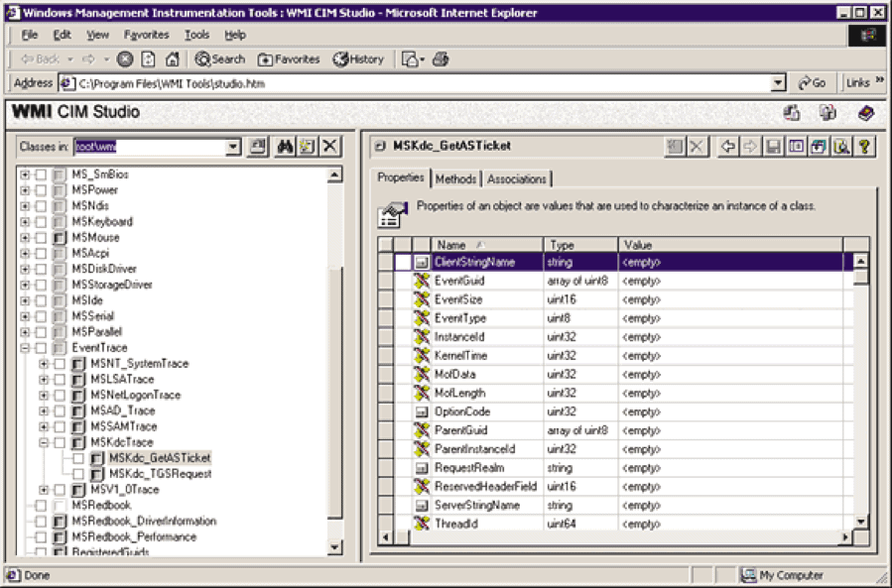Click the Views icon in object viewer toolbar

click(x=796, y=147)
